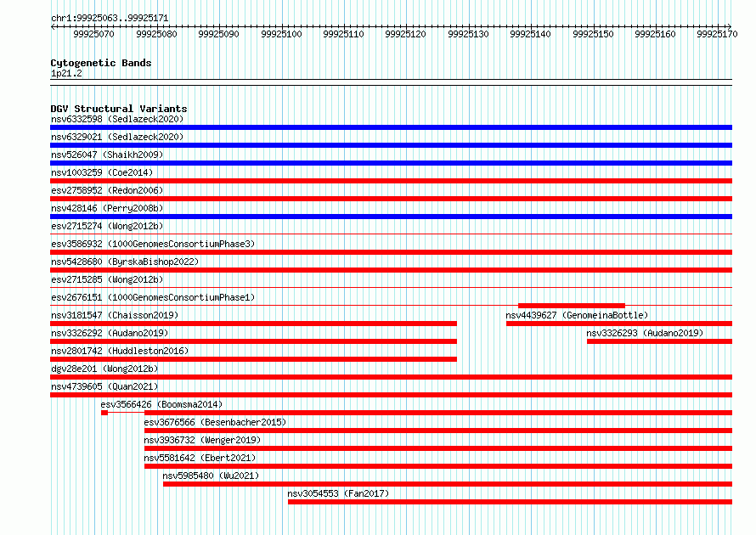Select nsv428146 (Perry2008b) label
Viewport: 756px width, 535px height.
click(x=107, y=208)
